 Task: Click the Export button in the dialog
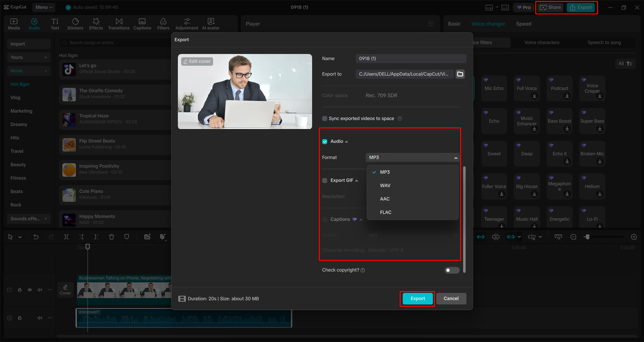(x=417, y=298)
